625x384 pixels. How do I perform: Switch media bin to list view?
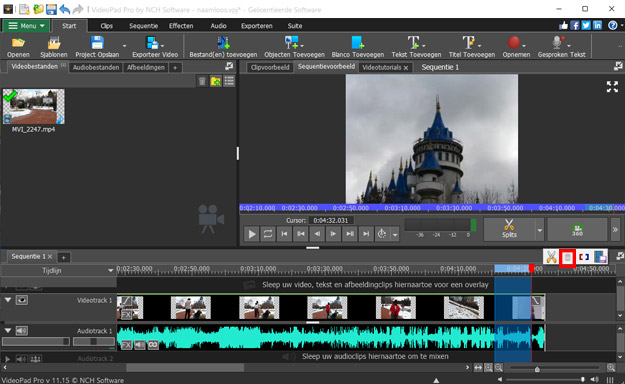pos(229,81)
